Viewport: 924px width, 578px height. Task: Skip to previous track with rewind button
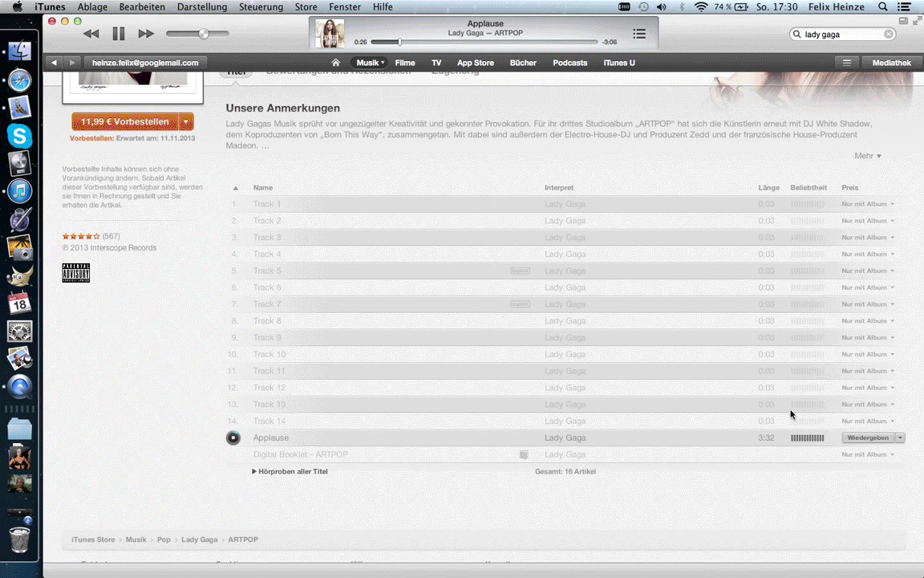(x=91, y=34)
